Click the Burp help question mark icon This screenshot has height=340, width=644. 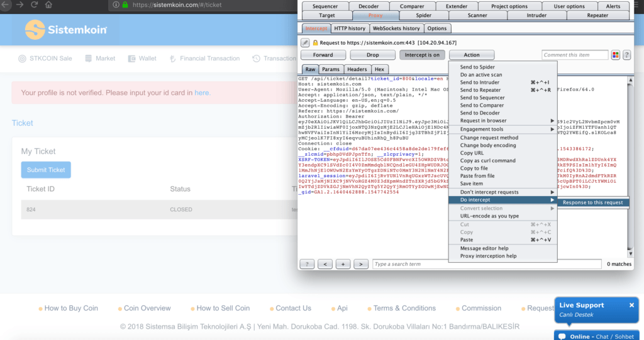tap(626, 55)
